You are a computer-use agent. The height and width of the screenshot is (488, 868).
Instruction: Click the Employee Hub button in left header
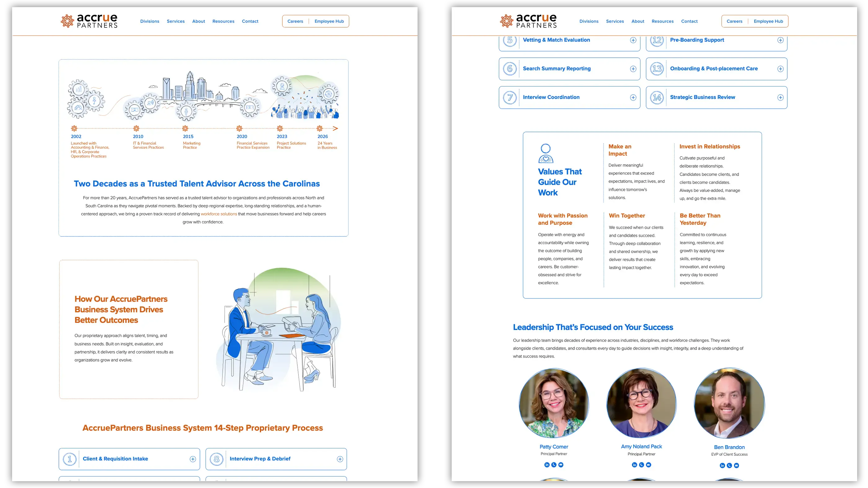(x=329, y=21)
